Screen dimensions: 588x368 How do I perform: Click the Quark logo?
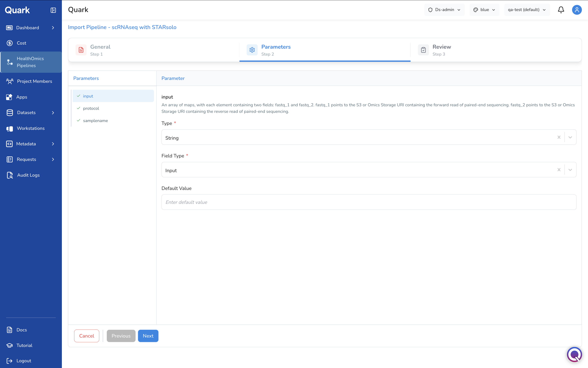17,10
